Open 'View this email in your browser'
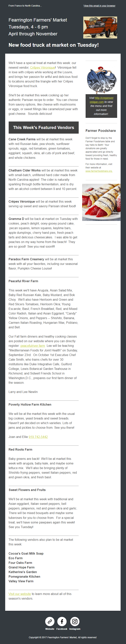This screenshot has height=644, width=126. coord(99,6)
